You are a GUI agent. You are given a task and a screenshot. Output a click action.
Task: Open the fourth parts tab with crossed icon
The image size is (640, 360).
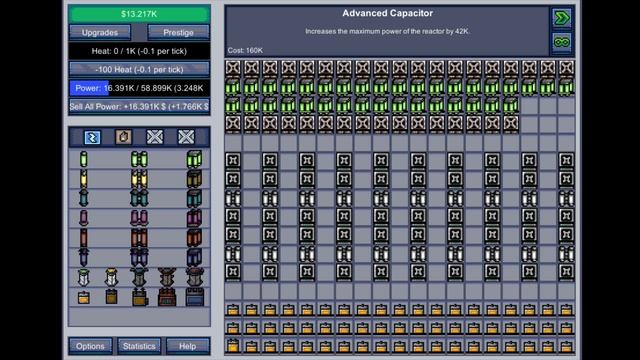186,137
